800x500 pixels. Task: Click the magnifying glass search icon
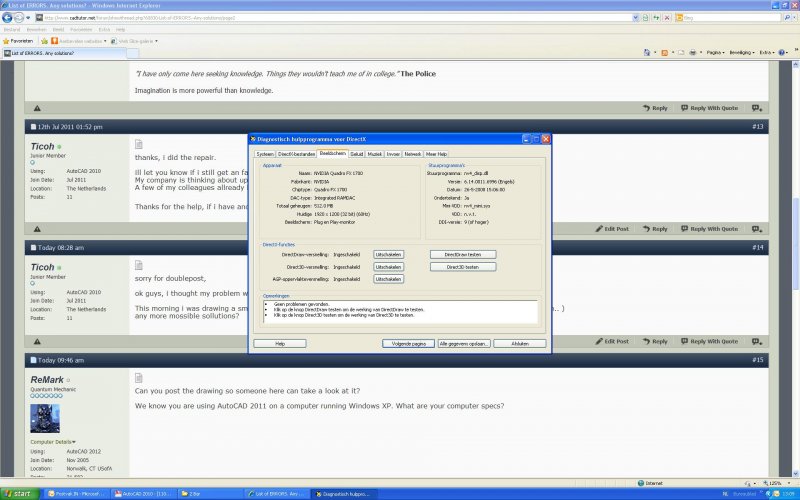[x=787, y=17]
